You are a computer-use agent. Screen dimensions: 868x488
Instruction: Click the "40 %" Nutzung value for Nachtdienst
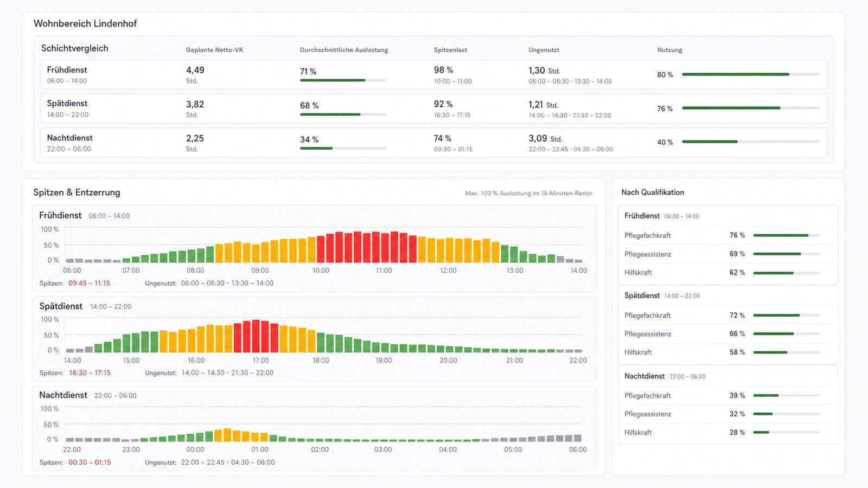665,142
